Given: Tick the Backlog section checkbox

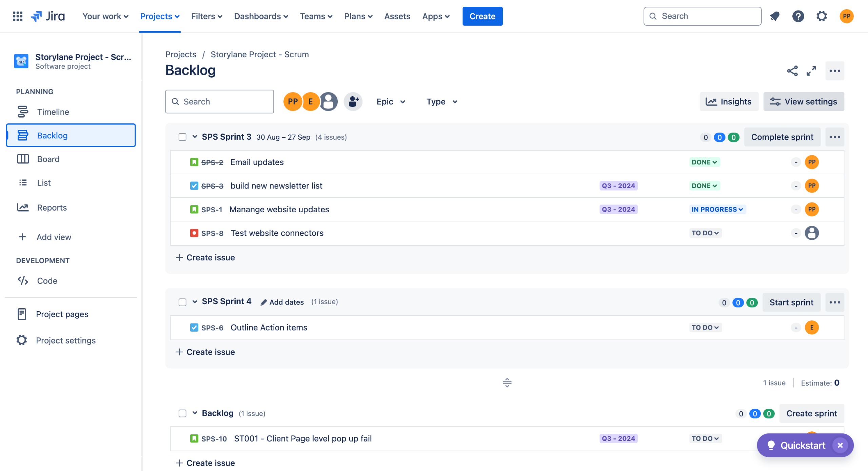Looking at the screenshot, I should coord(182,413).
